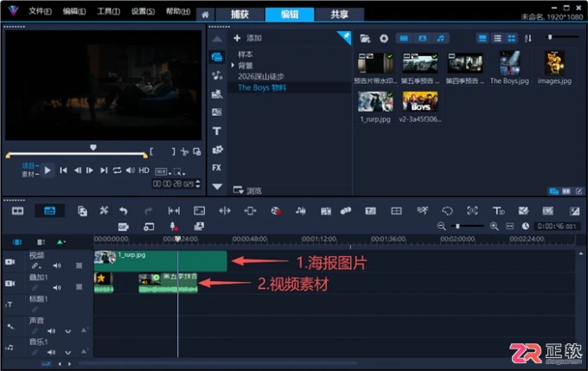Screen dimensions: 588x371
Task: Click the 添加 add folder button
Action: pos(247,38)
